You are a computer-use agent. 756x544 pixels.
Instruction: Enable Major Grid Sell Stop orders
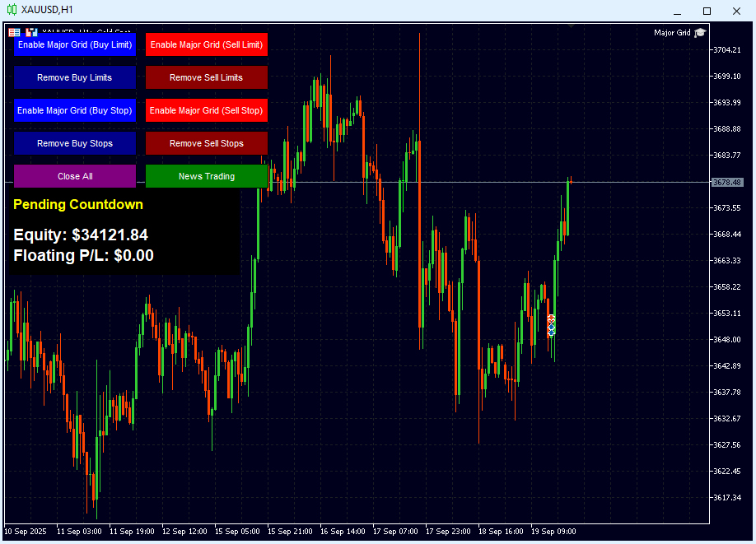[207, 110]
